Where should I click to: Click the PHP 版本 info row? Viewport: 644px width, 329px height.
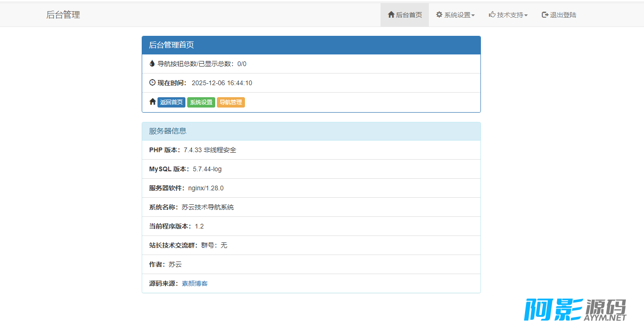tap(311, 150)
